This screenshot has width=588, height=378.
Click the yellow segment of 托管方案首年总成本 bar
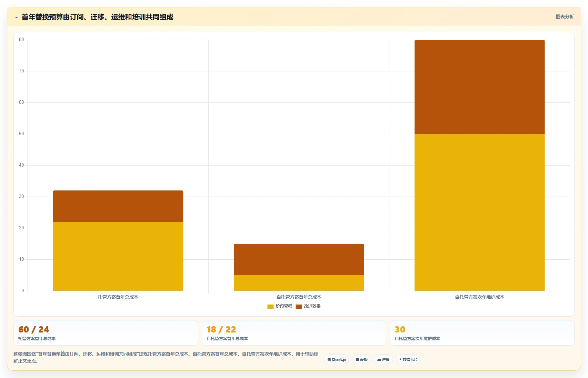click(118, 256)
